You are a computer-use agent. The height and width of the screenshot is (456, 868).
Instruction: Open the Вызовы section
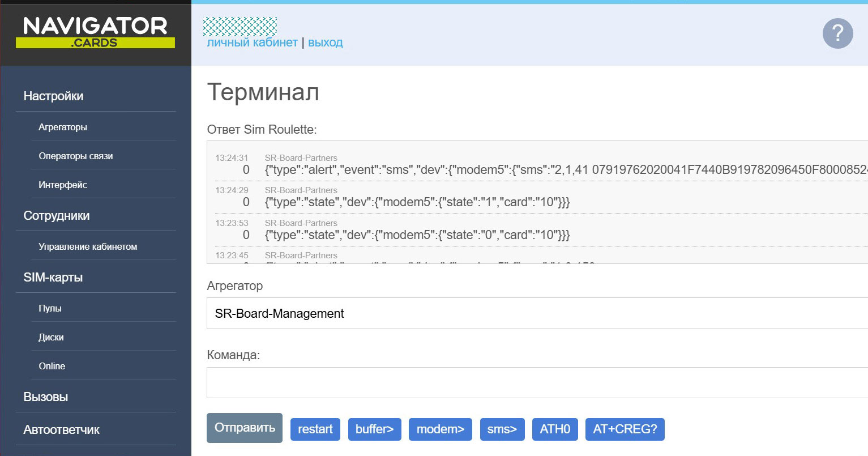tap(46, 397)
